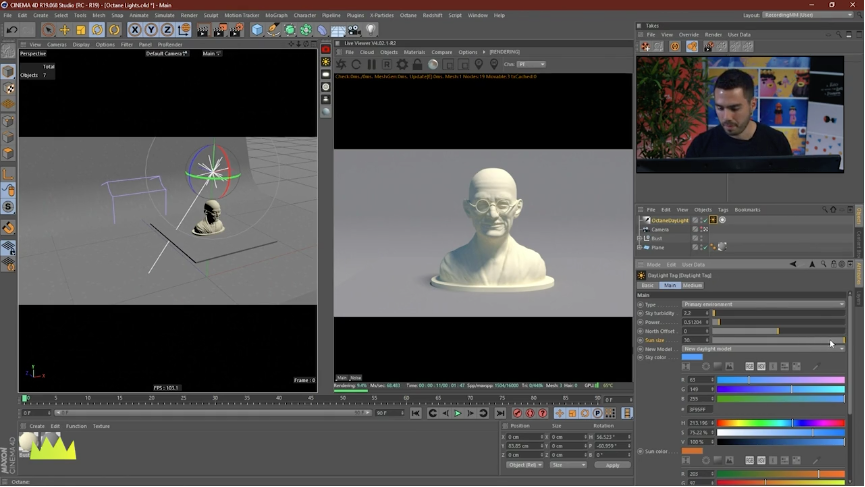Click the render region icon
Image resolution: width=865 pixels, height=487 pixels.
[448, 65]
